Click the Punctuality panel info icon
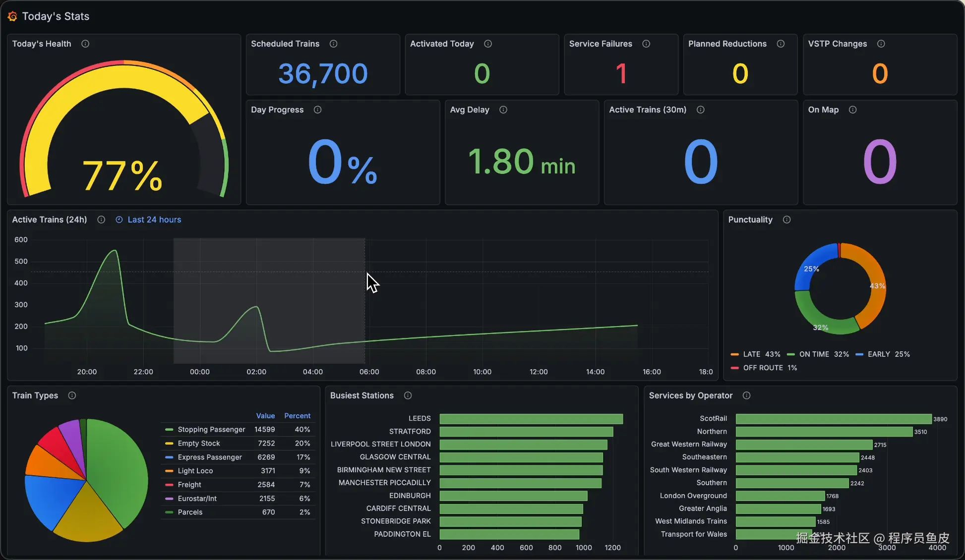This screenshot has width=965, height=560. click(787, 220)
